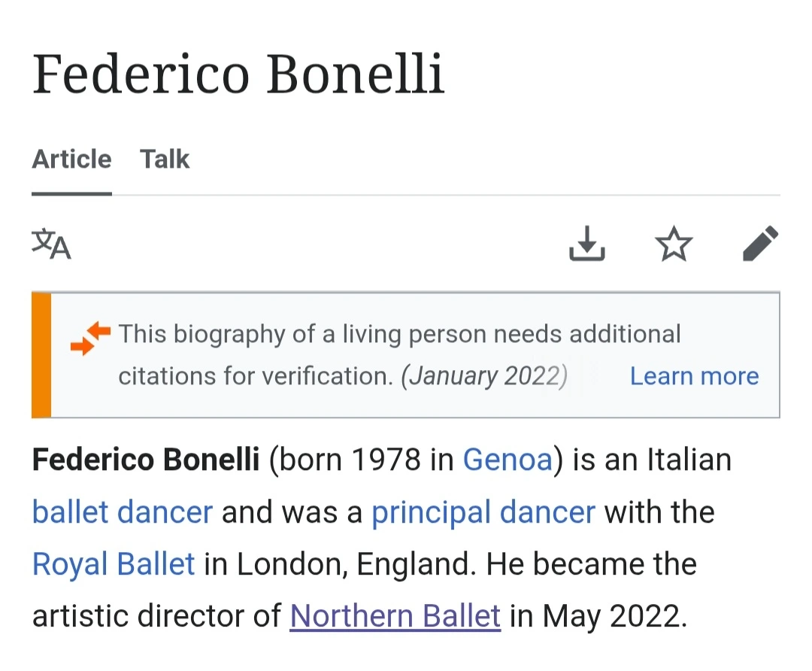Switch to the Article tab
Image resolution: width=812 pixels, height=671 pixels.
(x=71, y=159)
